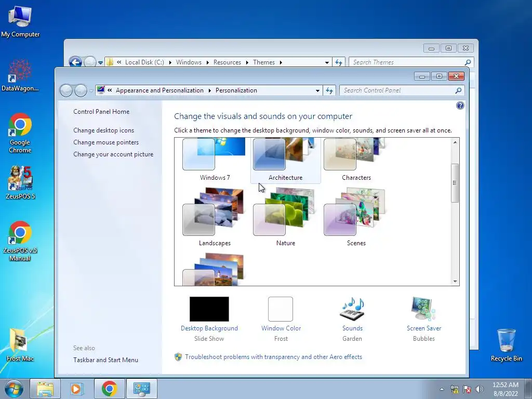Click refresh in the Personalization address bar

pos(329,90)
